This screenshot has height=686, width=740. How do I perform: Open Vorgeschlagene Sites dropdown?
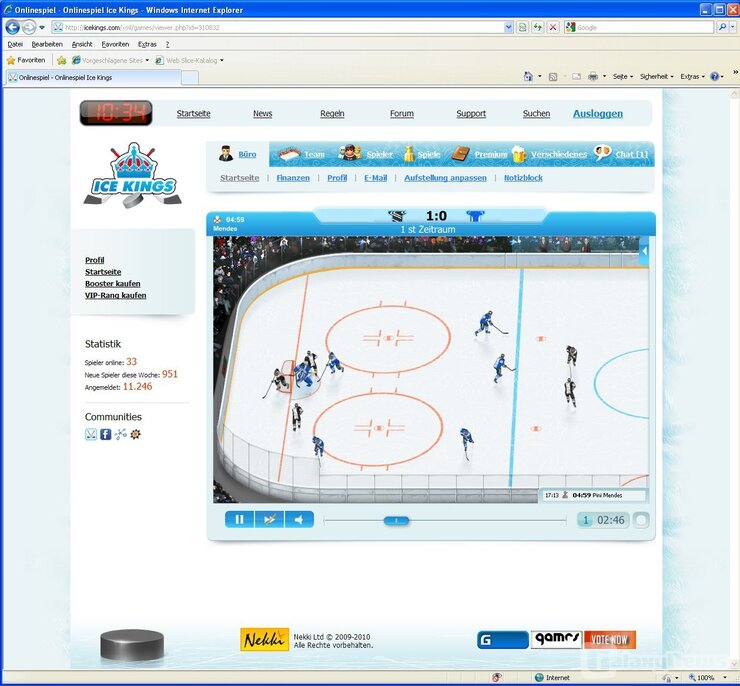[x=111, y=60]
